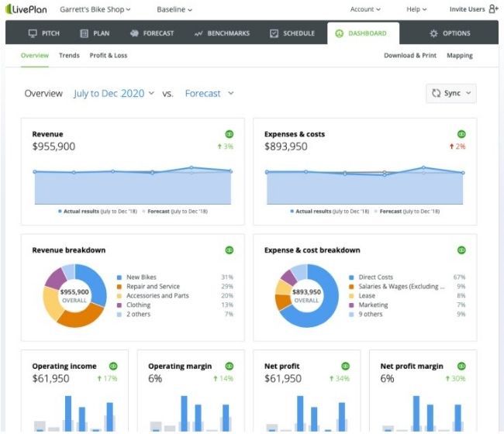
Task: Click the Forecast piggy bank icon
Action: [134, 33]
